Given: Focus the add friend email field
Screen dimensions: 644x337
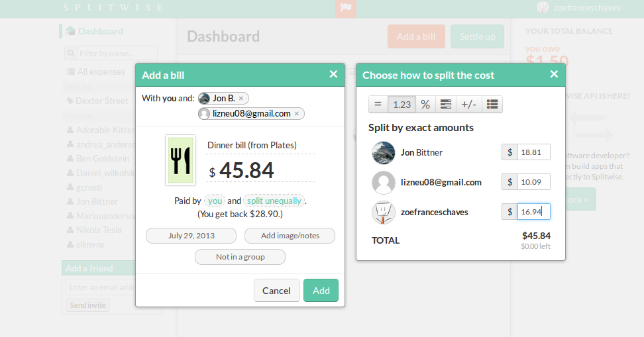Looking at the screenshot, I should [101, 287].
